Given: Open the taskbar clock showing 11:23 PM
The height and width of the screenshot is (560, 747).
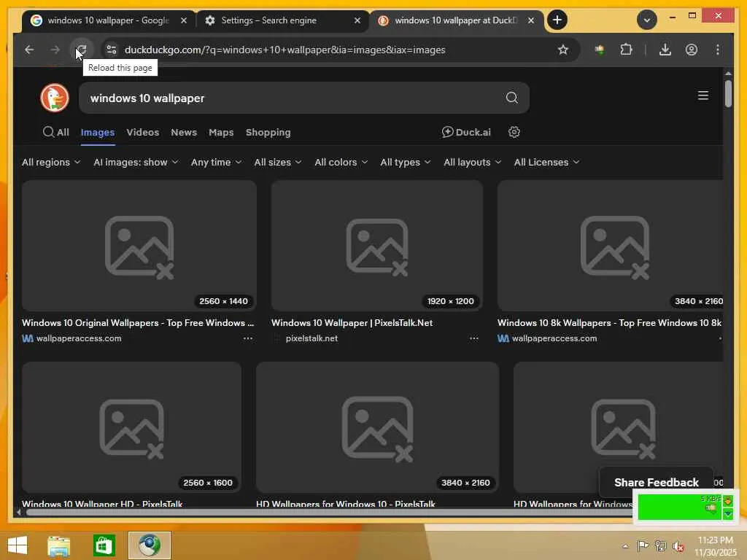Looking at the screenshot, I should (715, 546).
